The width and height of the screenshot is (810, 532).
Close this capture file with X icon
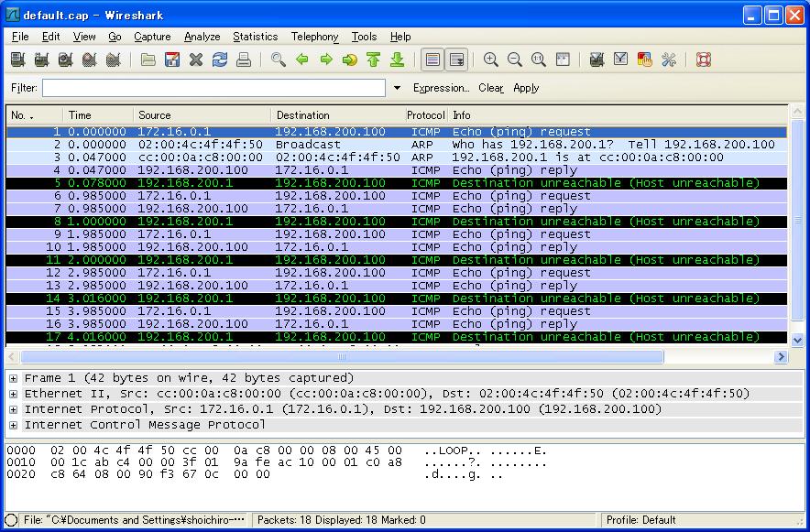pyautogui.click(x=196, y=60)
